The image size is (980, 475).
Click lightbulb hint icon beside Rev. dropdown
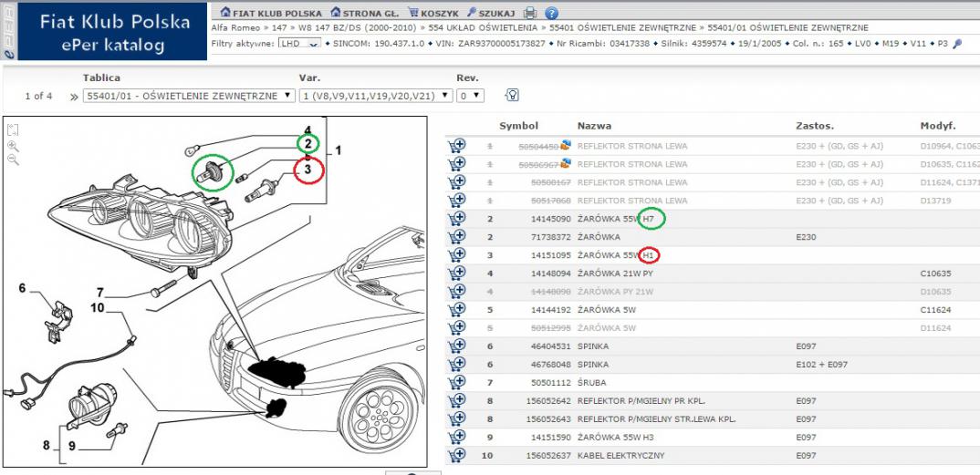[x=512, y=95]
